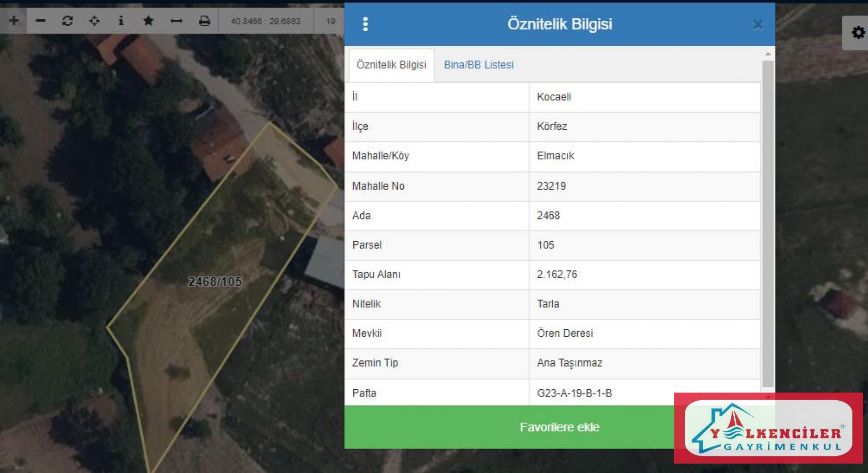
Task: Open the settings gear on map
Action: tap(858, 33)
